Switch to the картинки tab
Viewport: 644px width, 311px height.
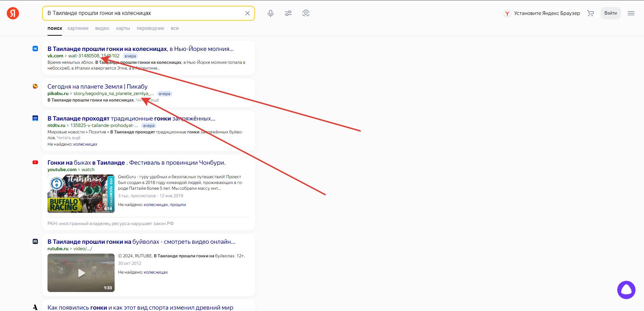78,28
